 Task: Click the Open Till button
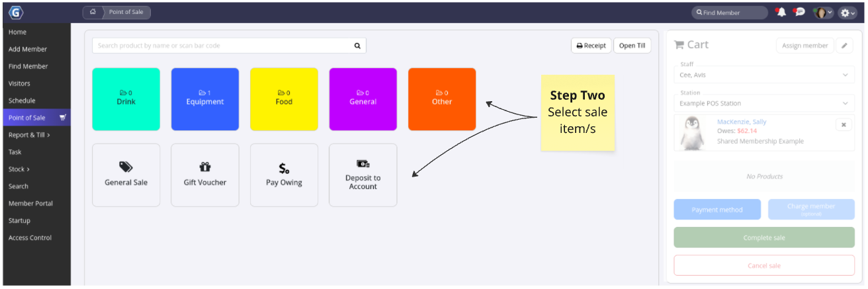[x=632, y=46]
